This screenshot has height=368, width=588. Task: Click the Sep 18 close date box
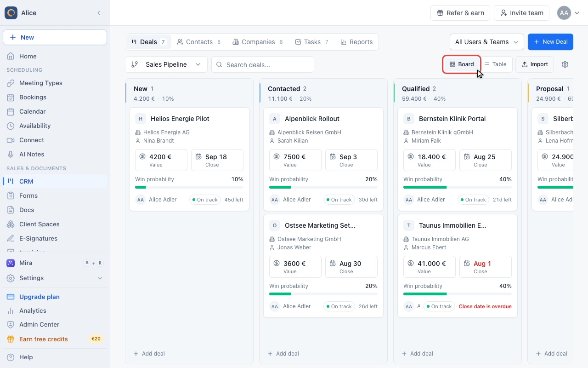click(x=217, y=160)
